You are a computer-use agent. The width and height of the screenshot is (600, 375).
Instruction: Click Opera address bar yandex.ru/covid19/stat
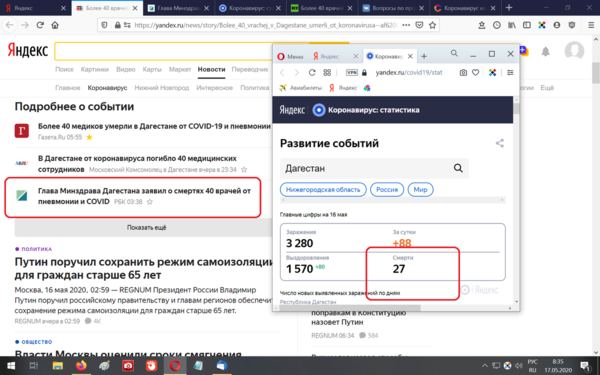(x=408, y=72)
